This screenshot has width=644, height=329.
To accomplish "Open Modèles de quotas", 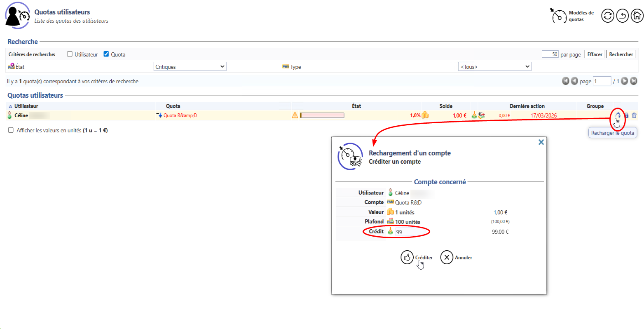I will pyautogui.click(x=573, y=16).
